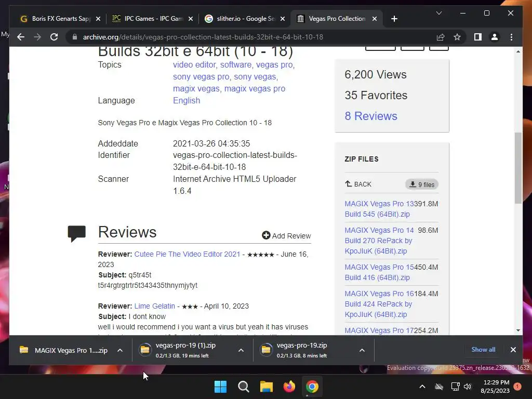Open the Chrome profile menu
The height and width of the screenshot is (399, 532).
(x=495, y=37)
